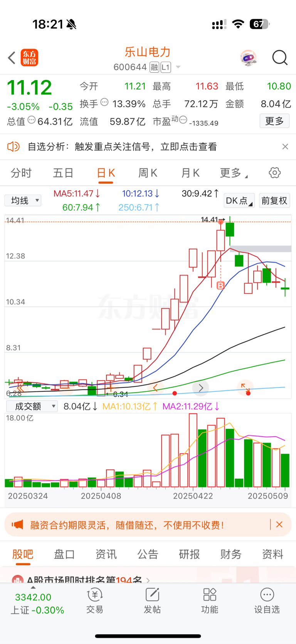
Task: Dismiss the 自选分析 banner
Action: coord(285,147)
